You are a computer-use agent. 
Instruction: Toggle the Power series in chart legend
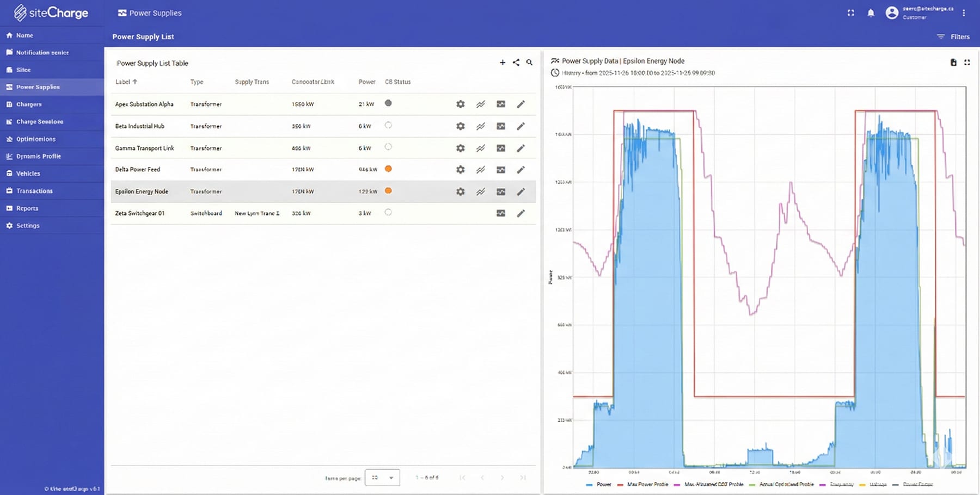[x=599, y=484]
